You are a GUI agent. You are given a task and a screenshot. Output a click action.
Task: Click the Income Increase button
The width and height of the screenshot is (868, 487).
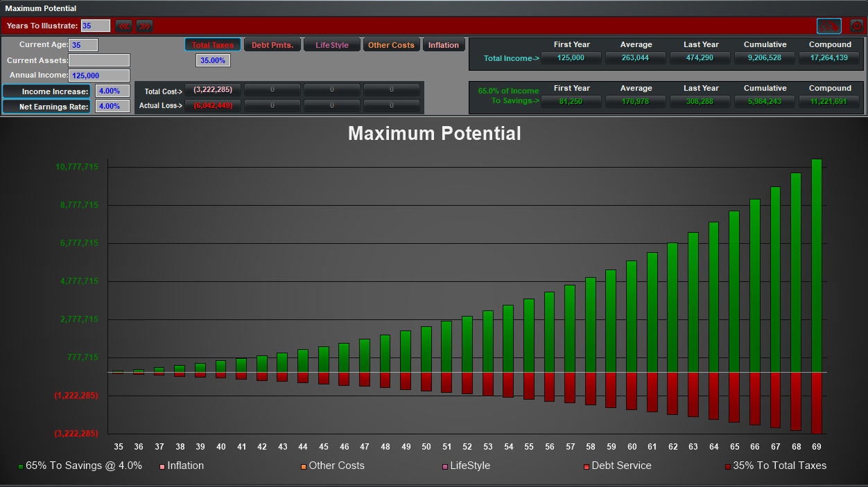click(46, 91)
